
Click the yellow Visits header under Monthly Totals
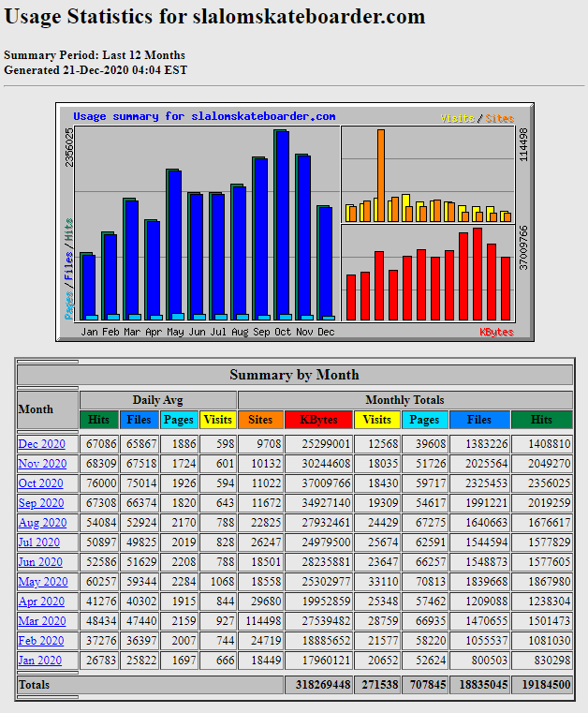(377, 420)
